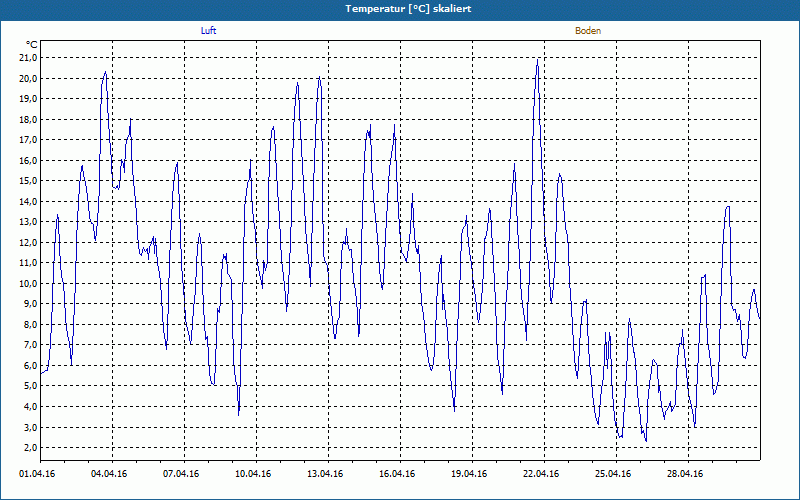Click the 16,0 y-axis value
This screenshot has width=800, height=500.
click(28, 161)
